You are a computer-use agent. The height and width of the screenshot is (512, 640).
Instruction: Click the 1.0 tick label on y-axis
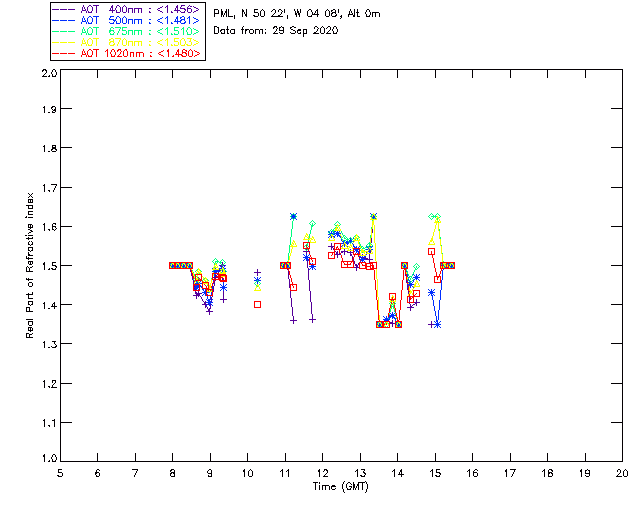47,459
